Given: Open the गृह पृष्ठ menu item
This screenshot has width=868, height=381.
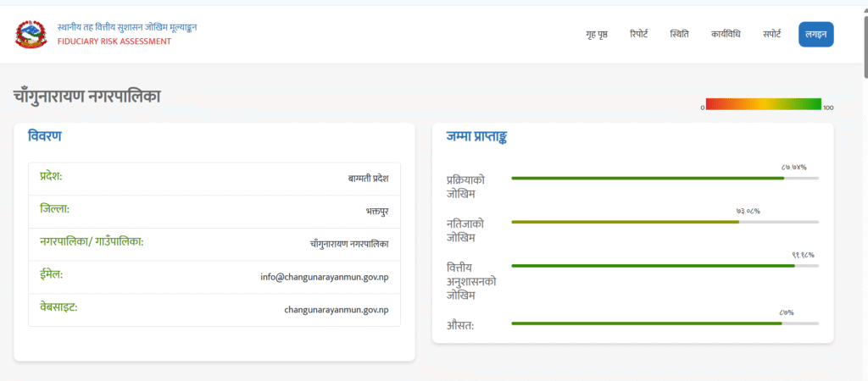Looking at the screenshot, I should click(596, 35).
